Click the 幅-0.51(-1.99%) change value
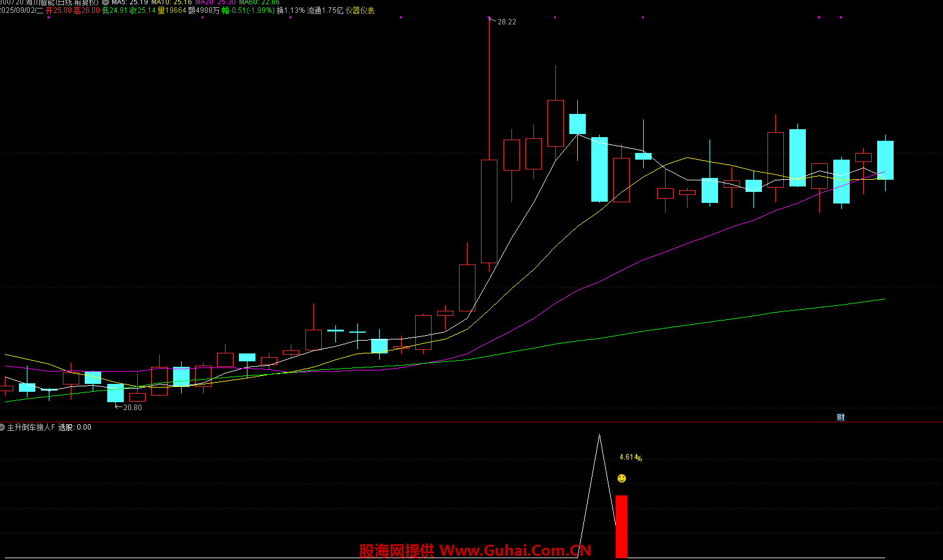Screen dimensions: 943x560 tap(248, 10)
